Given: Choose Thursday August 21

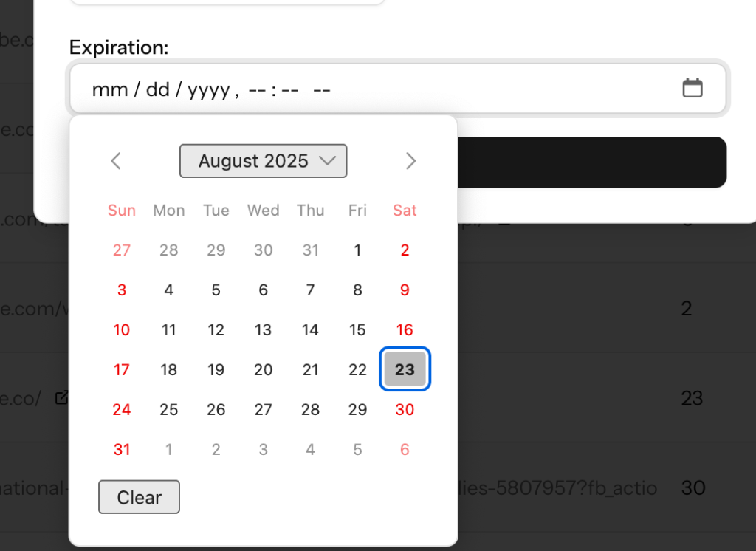Looking at the screenshot, I should click(x=310, y=369).
